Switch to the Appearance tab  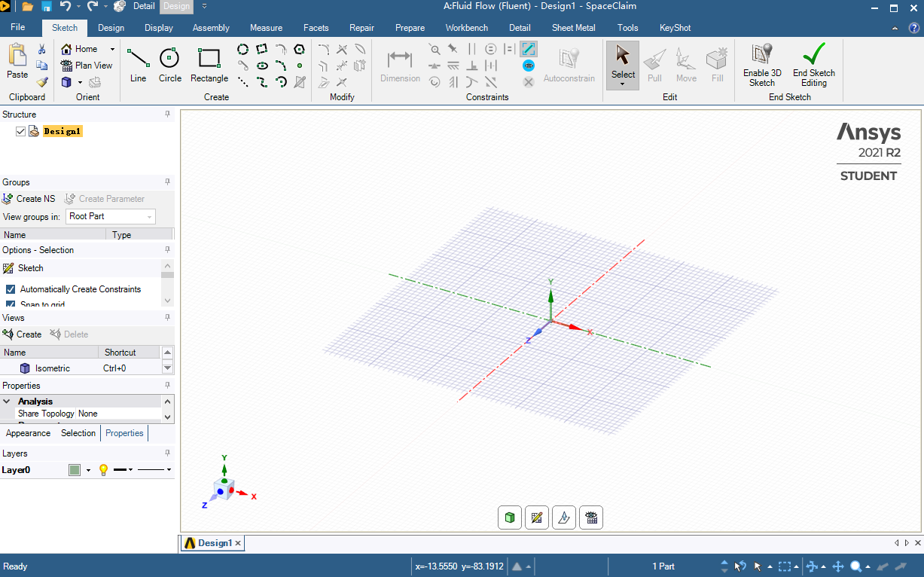tap(28, 433)
